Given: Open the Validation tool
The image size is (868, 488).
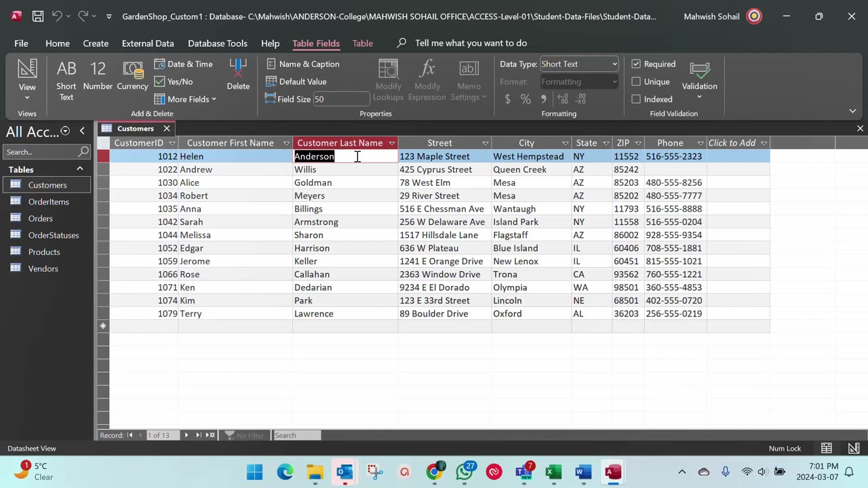Looking at the screenshot, I should click(x=699, y=79).
